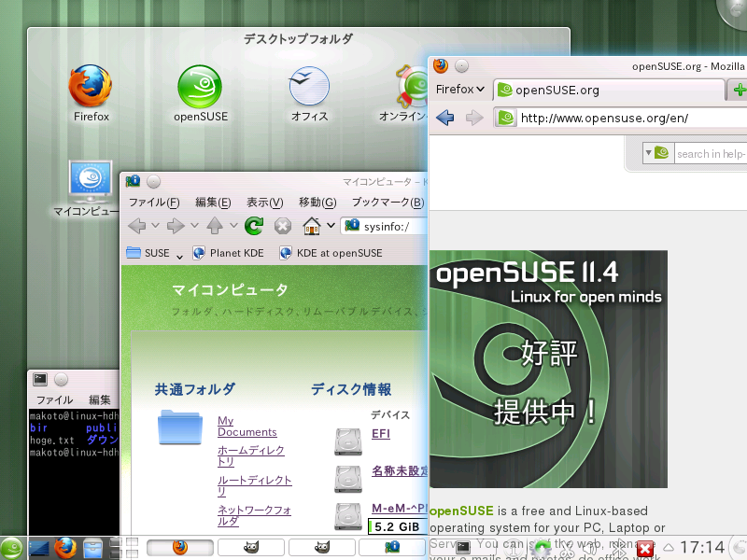Go to home folder in Konqueror

[x=312, y=226]
